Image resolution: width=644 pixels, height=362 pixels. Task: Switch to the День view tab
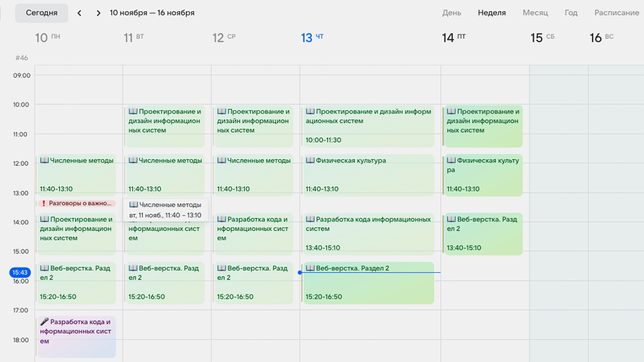(x=451, y=13)
